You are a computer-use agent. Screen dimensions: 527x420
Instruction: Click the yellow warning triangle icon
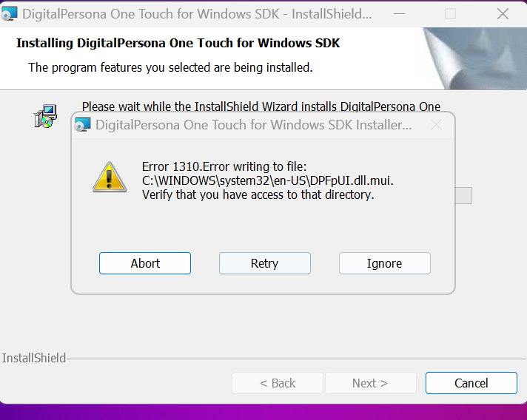(x=110, y=177)
